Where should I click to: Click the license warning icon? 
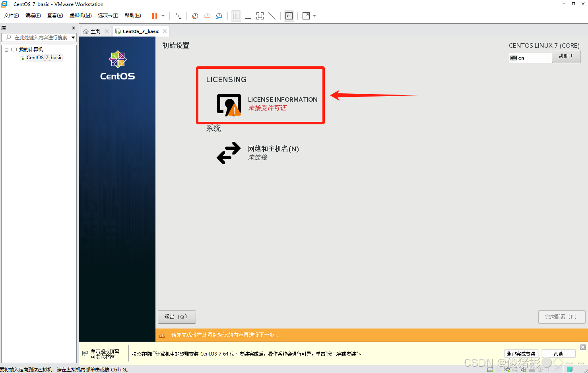tap(229, 105)
